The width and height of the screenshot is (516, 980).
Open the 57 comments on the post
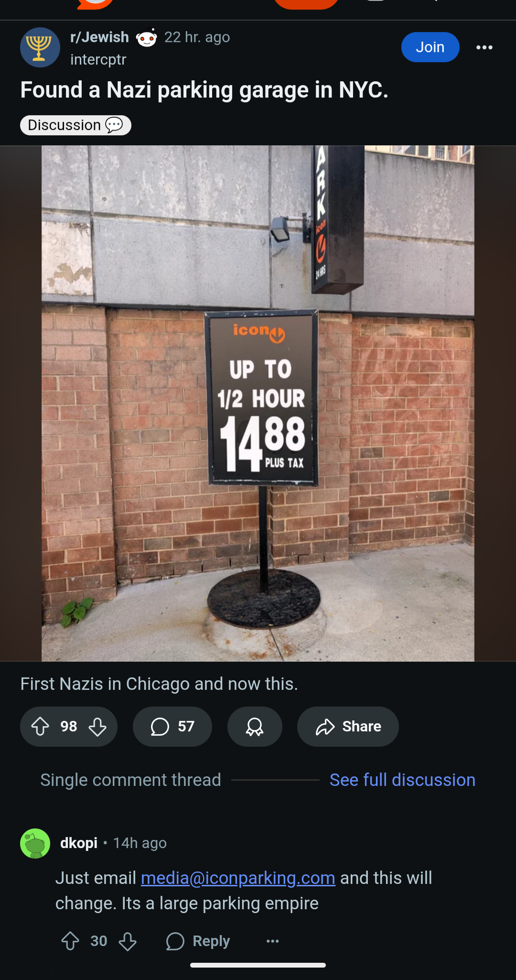pyautogui.click(x=172, y=727)
